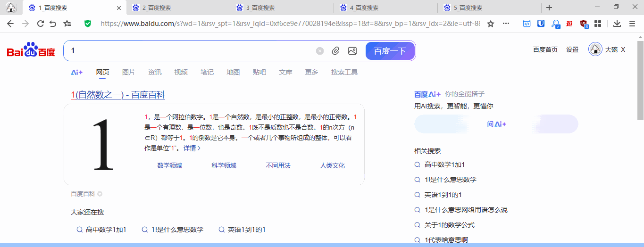Click the browser profile avatar in tab bar
This screenshot has width=644, height=247.
pyautogui.click(x=10, y=8)
